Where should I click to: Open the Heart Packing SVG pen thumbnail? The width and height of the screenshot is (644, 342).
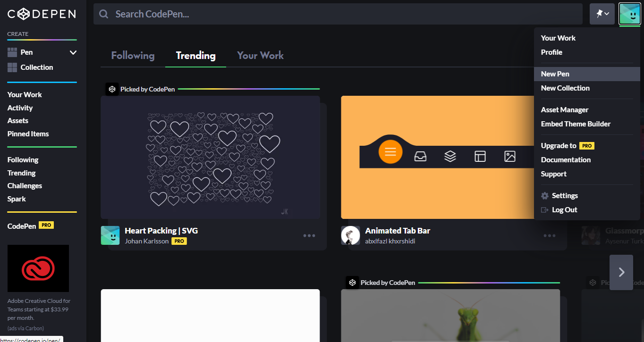point(211,158)
